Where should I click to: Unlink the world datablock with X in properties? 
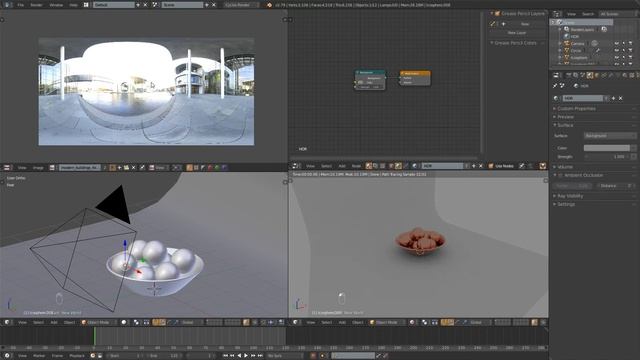tap(620, 98)
